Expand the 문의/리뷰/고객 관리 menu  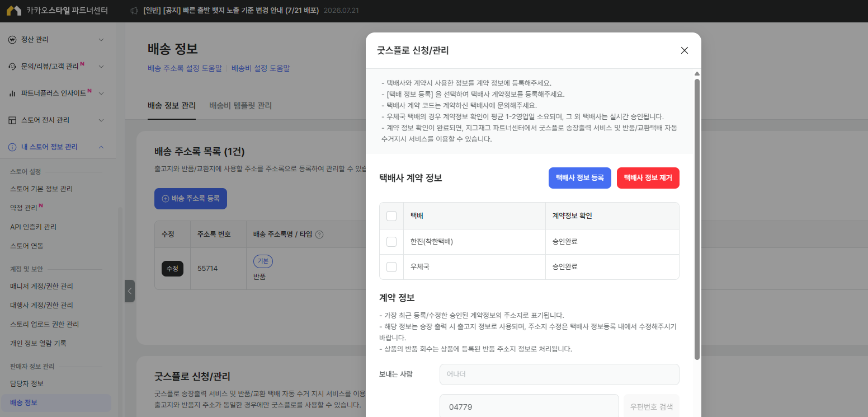tap(101, 67)
